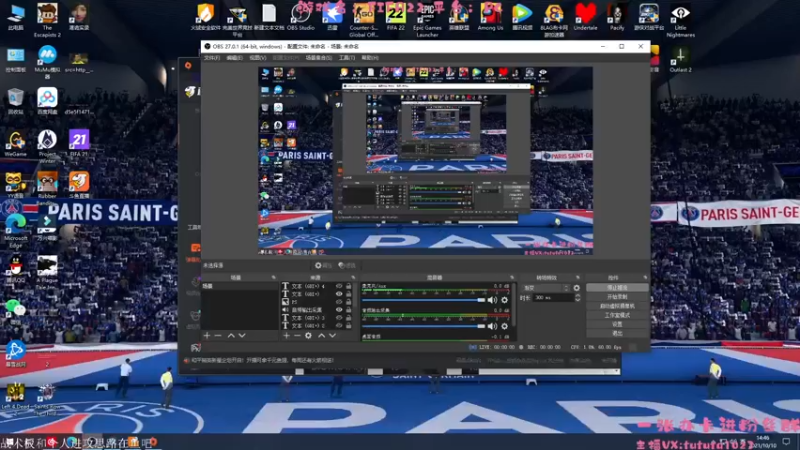This screenshot has width=800, height=450.
Task: Open the MuMu emulator desktop shortcut
Action: click(47, 61)
